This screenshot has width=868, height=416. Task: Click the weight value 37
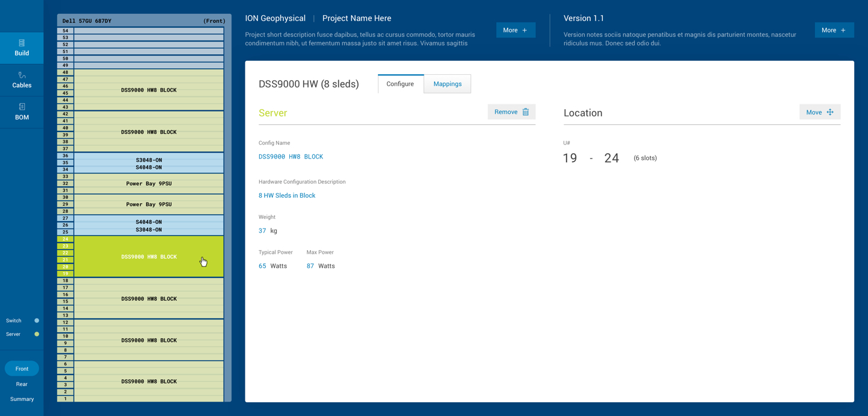pos(262,231)
